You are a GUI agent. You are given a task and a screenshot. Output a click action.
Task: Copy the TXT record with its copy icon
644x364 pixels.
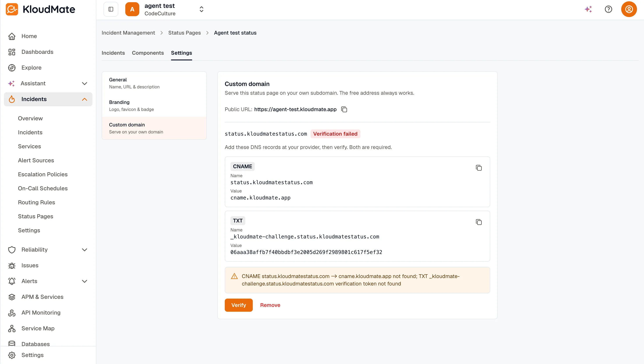coord(479,222)
